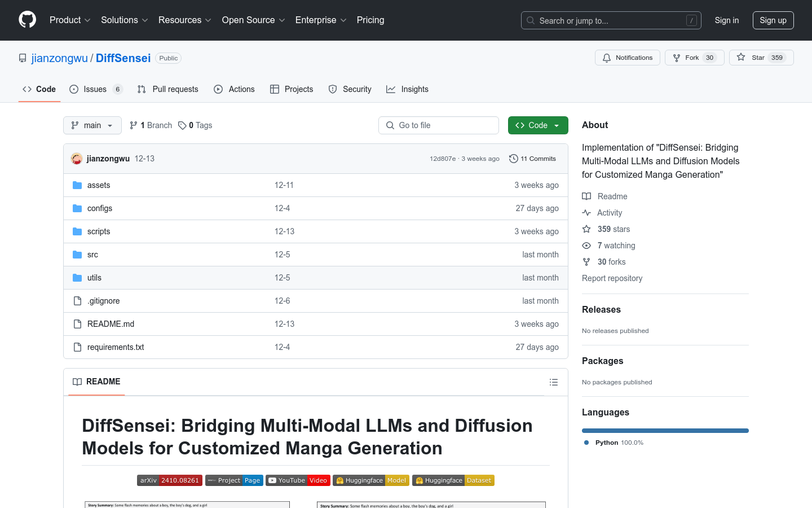The width and height of the screenshot is (812, 508).
Task: Click the Sign in link
Action: click(x=727, y=20)
